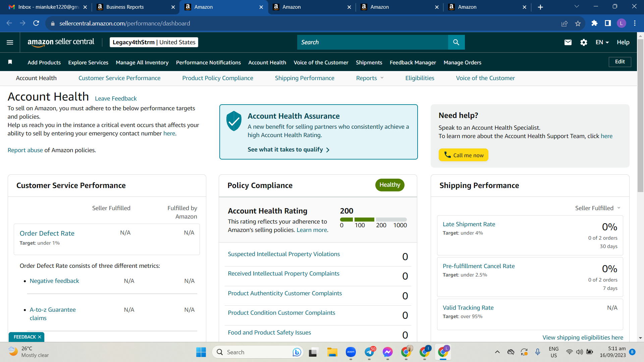Click the Learn more link under rating
644x362 pixels.
(x=312, y=230)
